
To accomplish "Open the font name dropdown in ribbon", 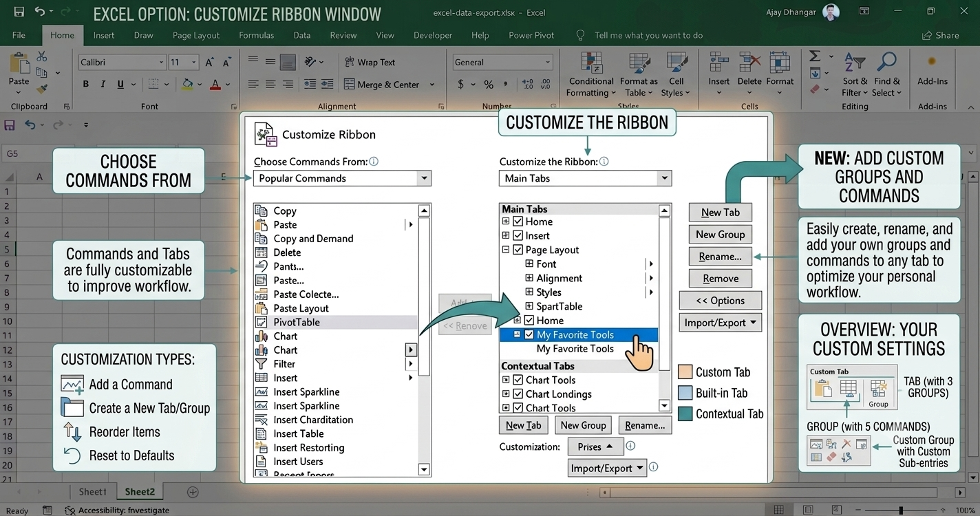I will tap(161, 63).
